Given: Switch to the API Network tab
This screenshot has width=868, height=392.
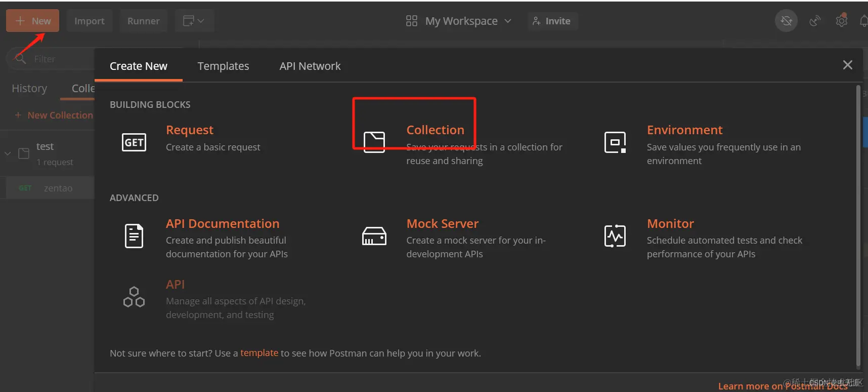Looking at the screenshot, I should (310, 66).
